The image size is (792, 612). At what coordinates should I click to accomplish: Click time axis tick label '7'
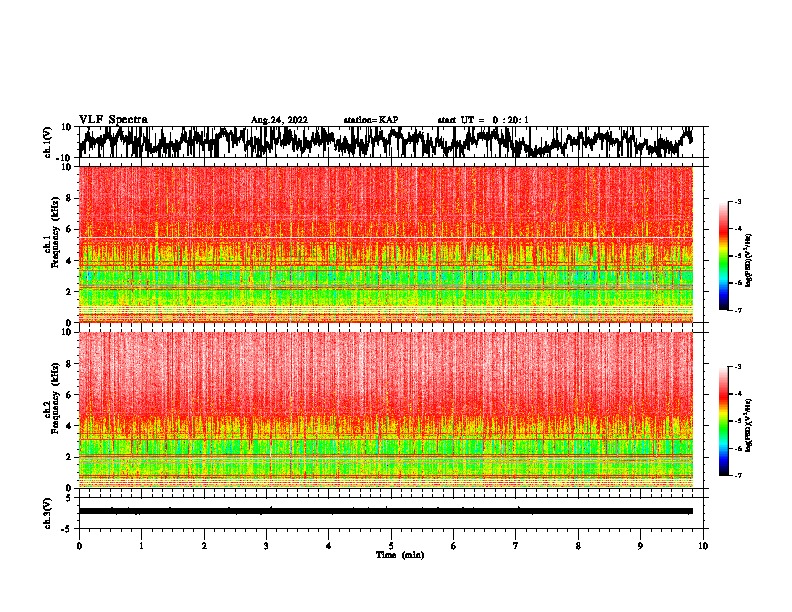(x=516, y=546)
